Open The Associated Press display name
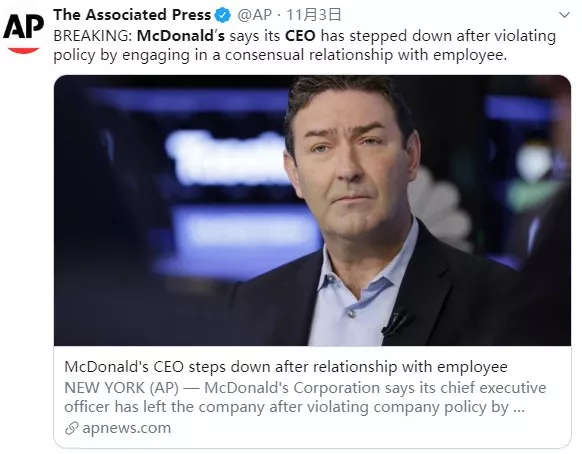The image size is (582, 454). pyautogui.click(x=132, y=15)
